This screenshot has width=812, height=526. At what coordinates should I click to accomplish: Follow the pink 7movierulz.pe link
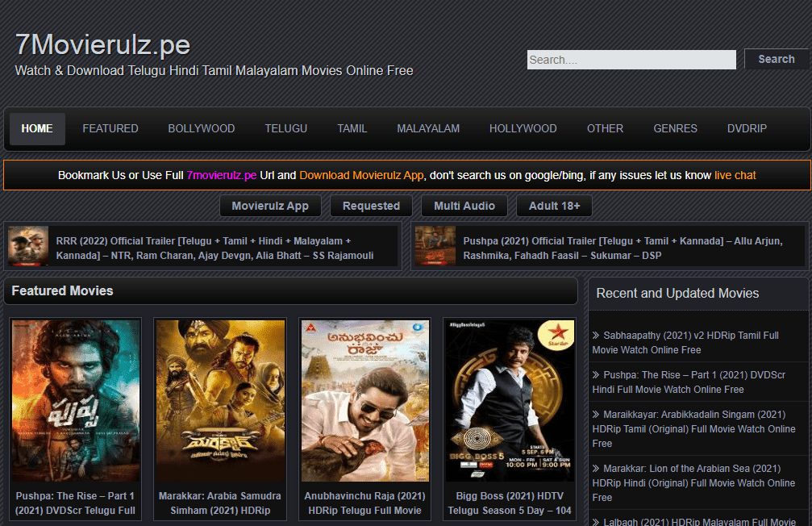(x=222, y=175)
